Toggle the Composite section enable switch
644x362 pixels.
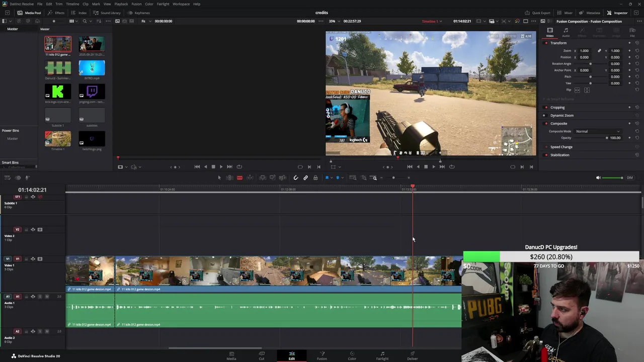546,123
